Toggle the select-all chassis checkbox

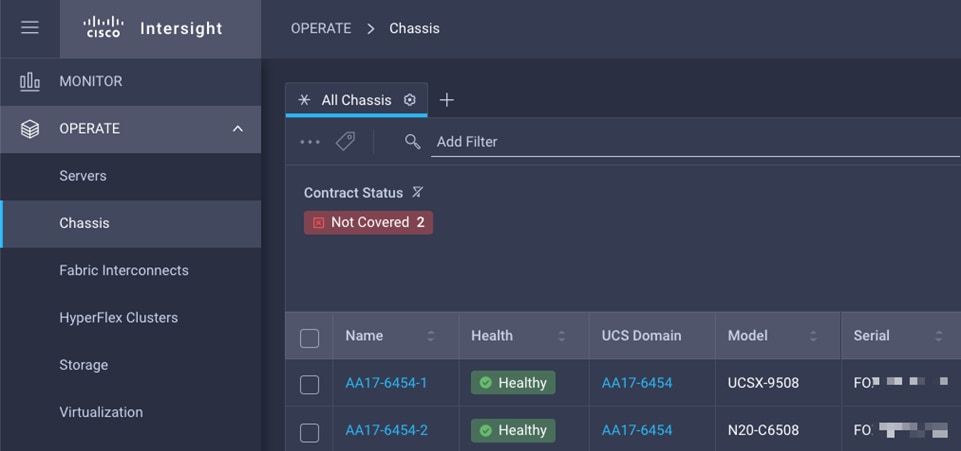310,338
